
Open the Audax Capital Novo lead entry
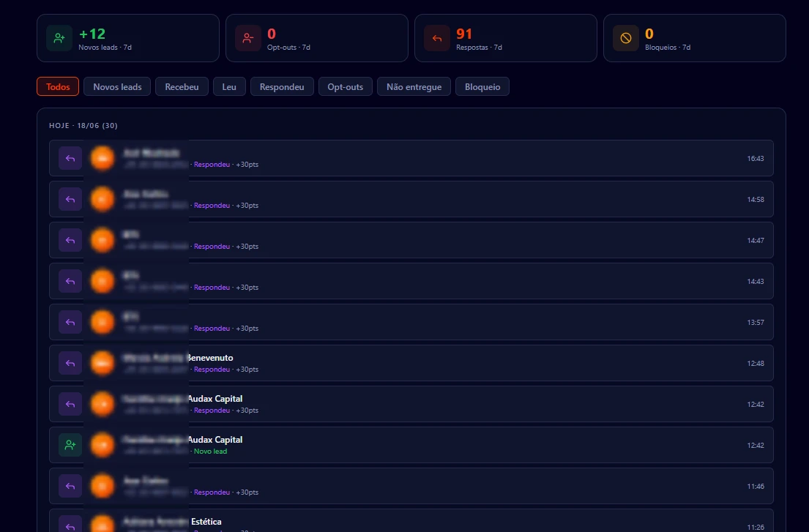(x=411, y=445)
